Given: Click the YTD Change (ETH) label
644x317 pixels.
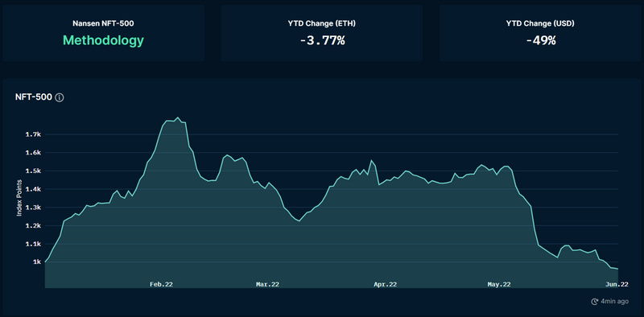Looking at the screenshot, I should point(321,23).
